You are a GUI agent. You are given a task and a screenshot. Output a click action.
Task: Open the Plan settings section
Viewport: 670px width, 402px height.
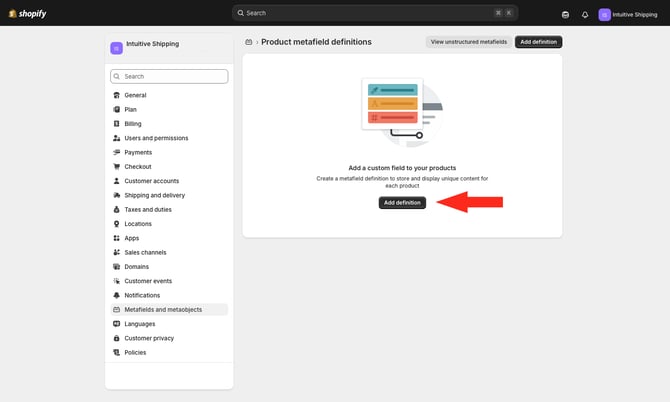pyautogui.click(x=169, y=109)
